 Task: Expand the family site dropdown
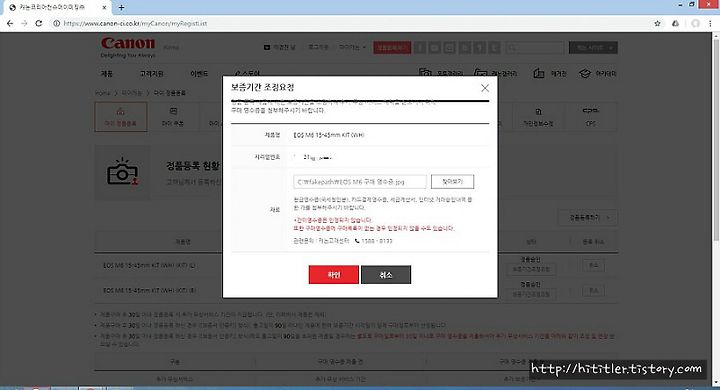(593, 47)
